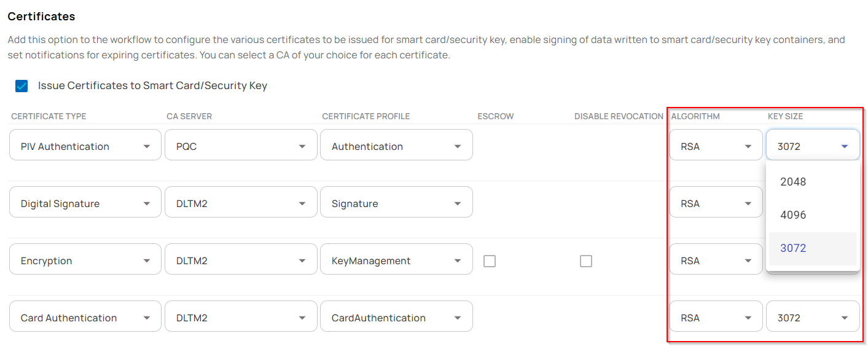Open PIV Authentication certificate type dropdown
This screenshot has height=349, width=868.
(x=85, y=146)
